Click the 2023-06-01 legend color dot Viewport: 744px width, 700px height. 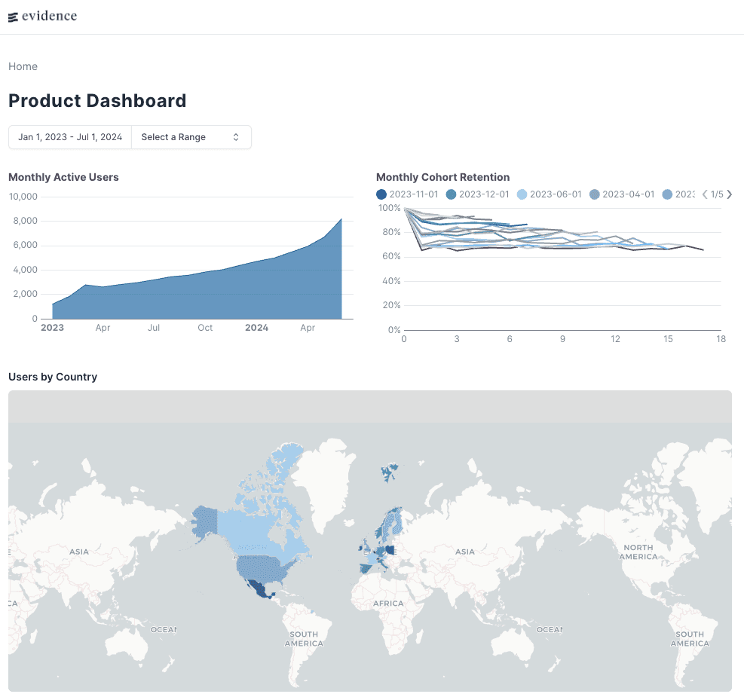coord(522,194)
